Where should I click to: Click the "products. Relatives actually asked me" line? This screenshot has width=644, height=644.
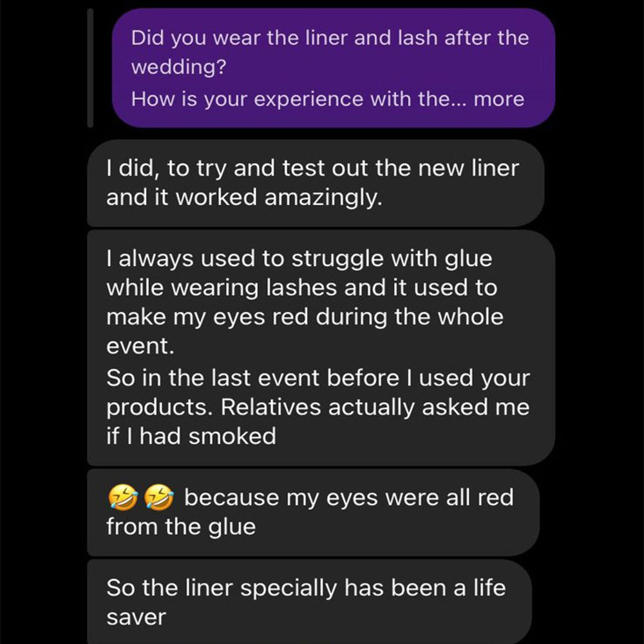click(x=317, y=407)
